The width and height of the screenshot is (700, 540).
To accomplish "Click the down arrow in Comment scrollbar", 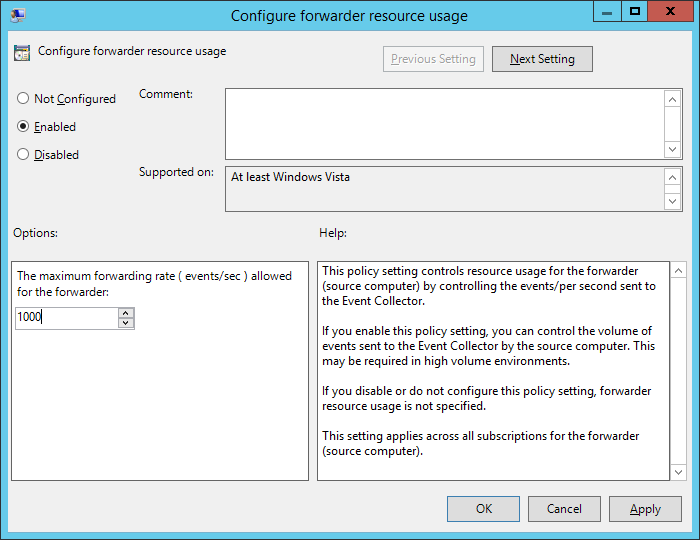I will [x=672, y=149].
